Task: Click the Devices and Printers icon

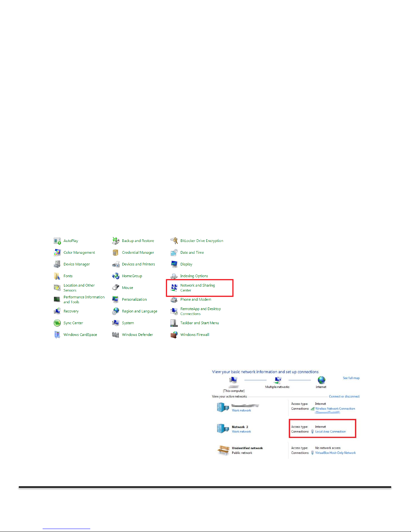Action: pos(116,264)
